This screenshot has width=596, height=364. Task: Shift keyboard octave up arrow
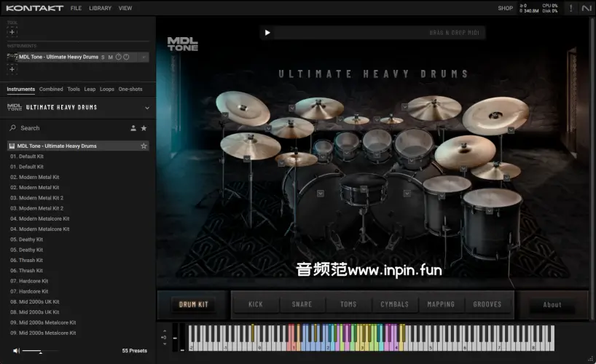click(x=164, y=331)
